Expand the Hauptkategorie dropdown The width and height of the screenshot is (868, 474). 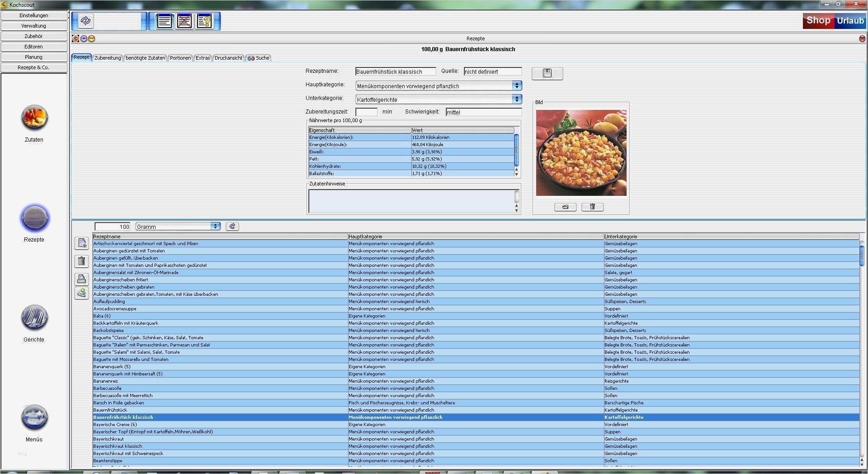(517, 85)
